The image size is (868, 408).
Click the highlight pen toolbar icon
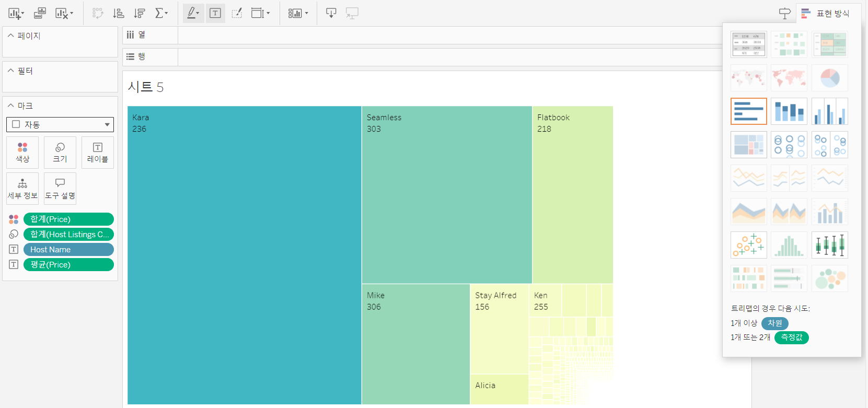coord(191,13)
